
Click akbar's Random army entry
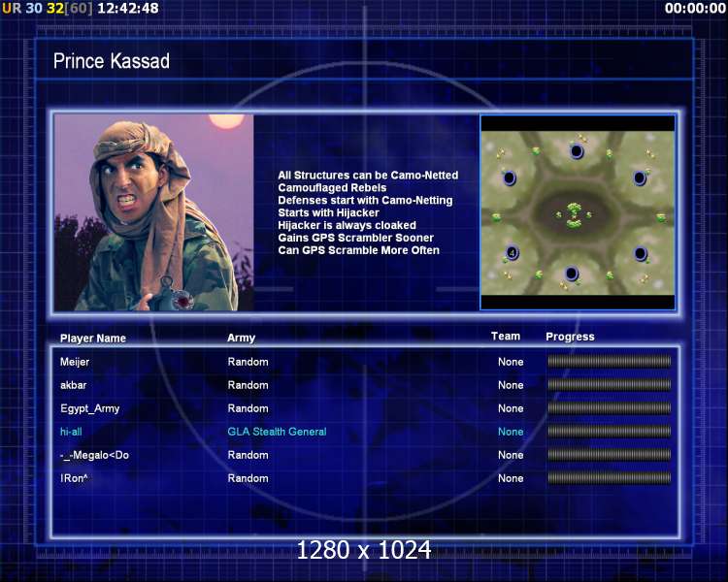[x=248, y=385]
